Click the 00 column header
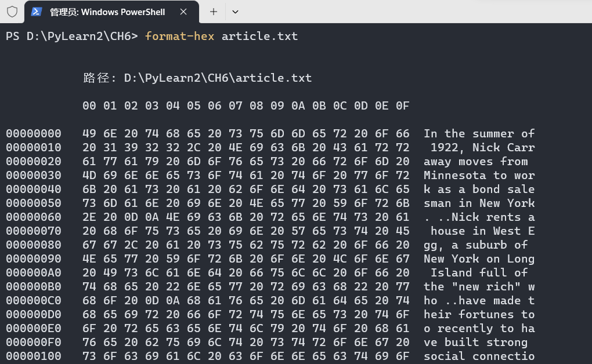This screenshot has width=592, height=364. click(89, 105)
